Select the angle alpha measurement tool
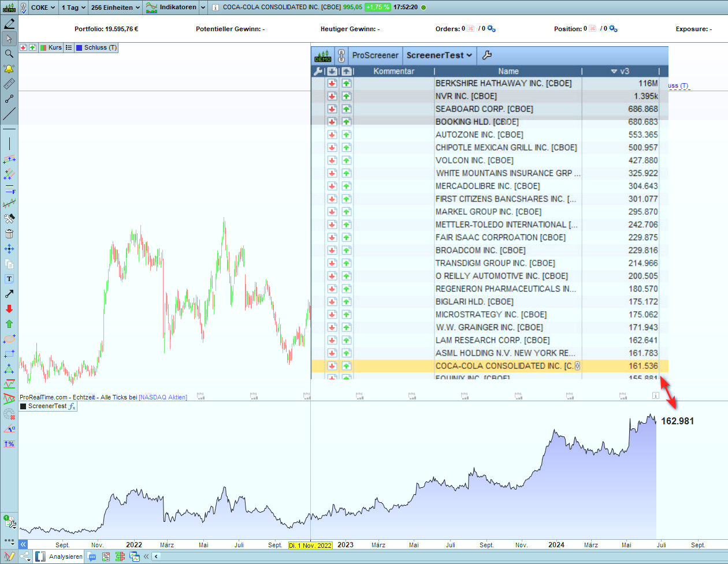Screen dimensions: 728x564 9,429
